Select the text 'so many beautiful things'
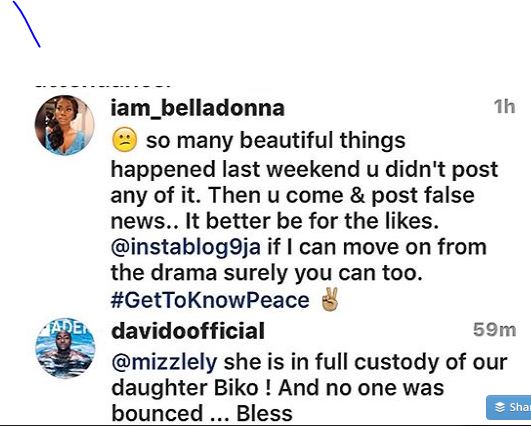Viewport: 531px width, 426px height. [276, 140]
